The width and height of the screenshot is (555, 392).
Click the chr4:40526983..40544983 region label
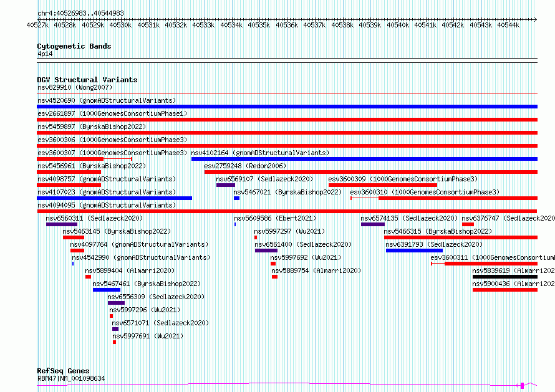click(80, 14)
